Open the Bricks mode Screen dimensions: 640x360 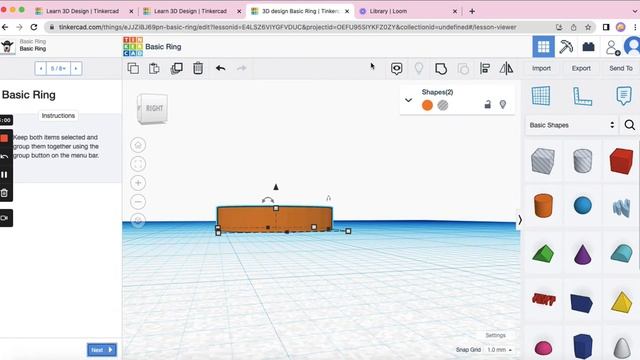click(588, 47)
